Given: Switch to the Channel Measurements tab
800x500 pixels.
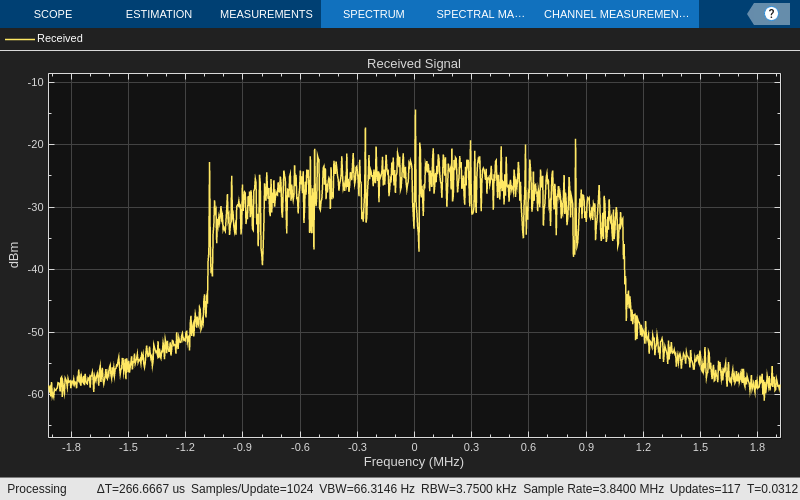Looking at the screenshot, I should click(x=616, y=14).
